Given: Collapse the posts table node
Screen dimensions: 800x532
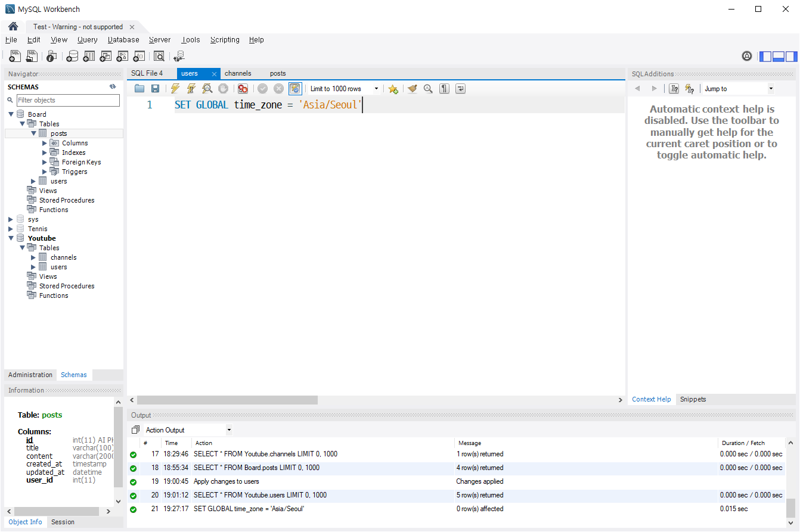Looking at the screenshot, I should [x=33, y=133].
